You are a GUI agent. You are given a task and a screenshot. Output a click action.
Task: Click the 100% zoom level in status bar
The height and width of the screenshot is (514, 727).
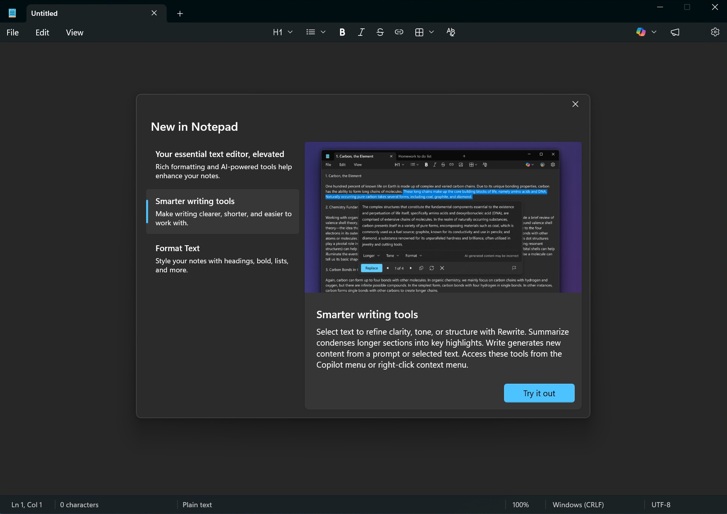pyautogui.click(x=520, y=505)
